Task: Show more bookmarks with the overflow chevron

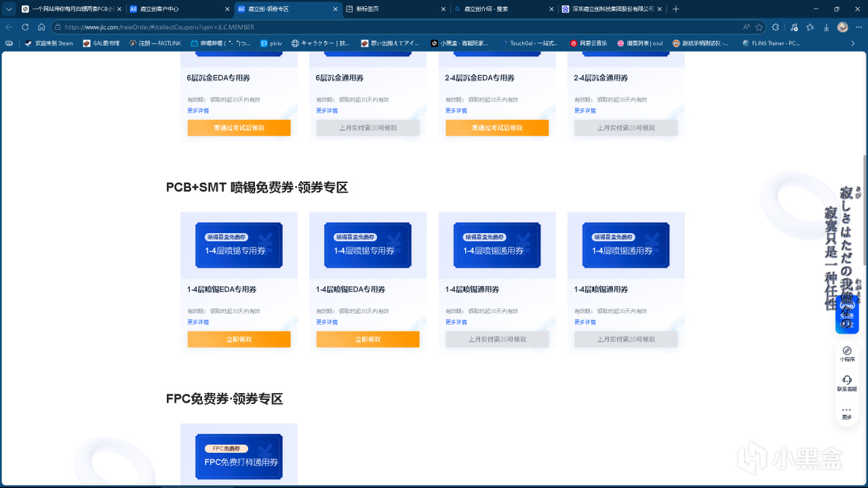Action: 853,43
